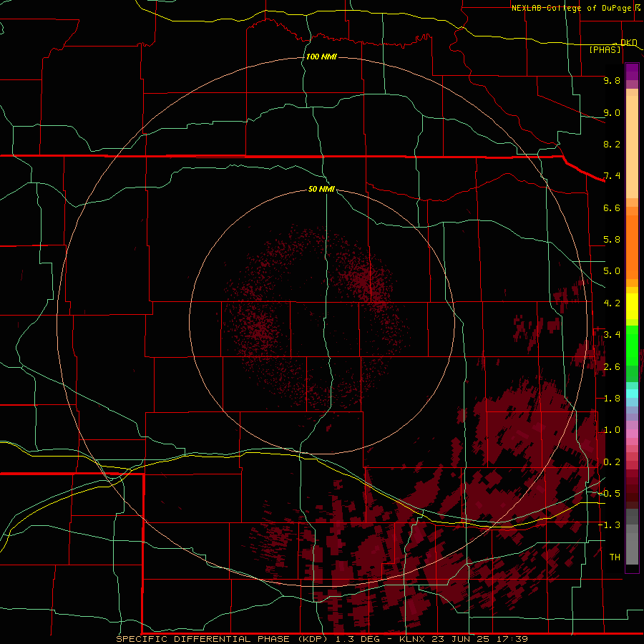644x644 pixels.
Task: Click the 6.6 legend value
Action: 612,208
